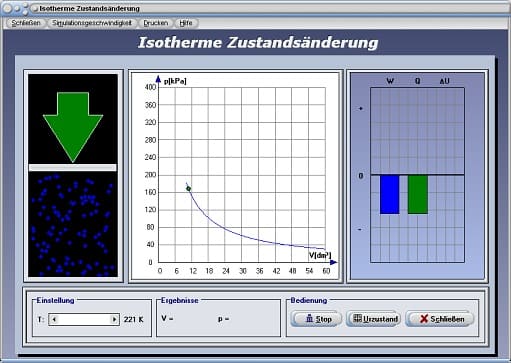Click the Ergebnisse group title
Image resolution: width=511 pixels, height=363 pixels.
pos(180,300)
